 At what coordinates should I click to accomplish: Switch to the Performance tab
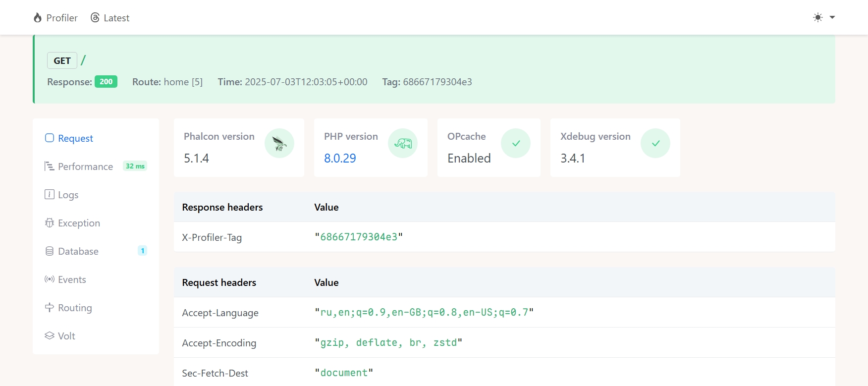(x=85, y=166)
